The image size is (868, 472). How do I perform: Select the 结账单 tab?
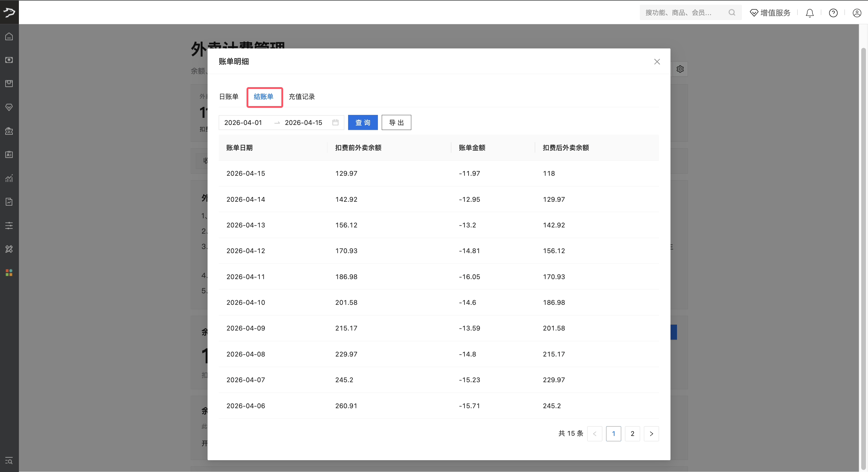(263, 97)
